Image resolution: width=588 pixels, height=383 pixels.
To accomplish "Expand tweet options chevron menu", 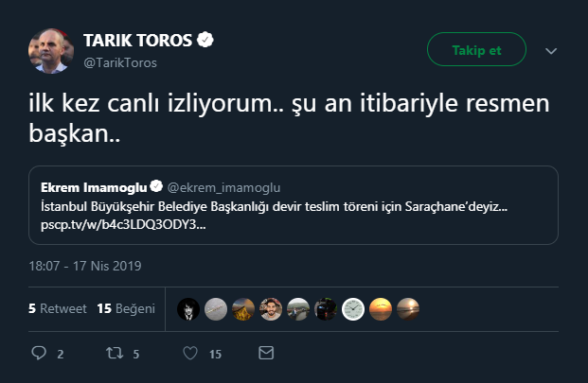I will (x=552, y=51).
